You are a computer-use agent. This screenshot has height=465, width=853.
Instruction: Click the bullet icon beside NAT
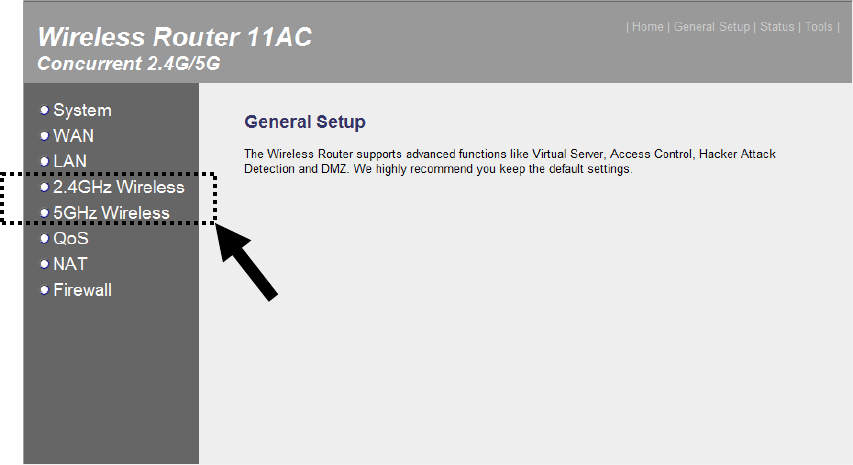pyautogui.click(x=45, y=264)
